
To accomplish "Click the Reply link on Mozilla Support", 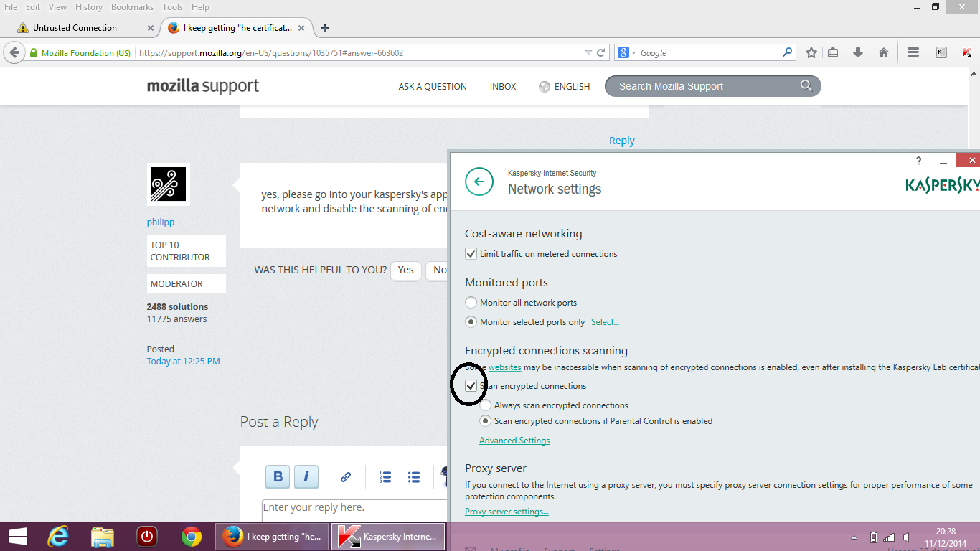I will [621, 141].
